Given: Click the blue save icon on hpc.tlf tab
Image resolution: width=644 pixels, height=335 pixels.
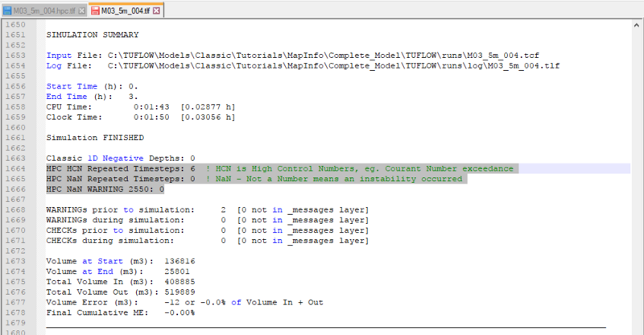Looking at the screenshot, I should [7, 10].
